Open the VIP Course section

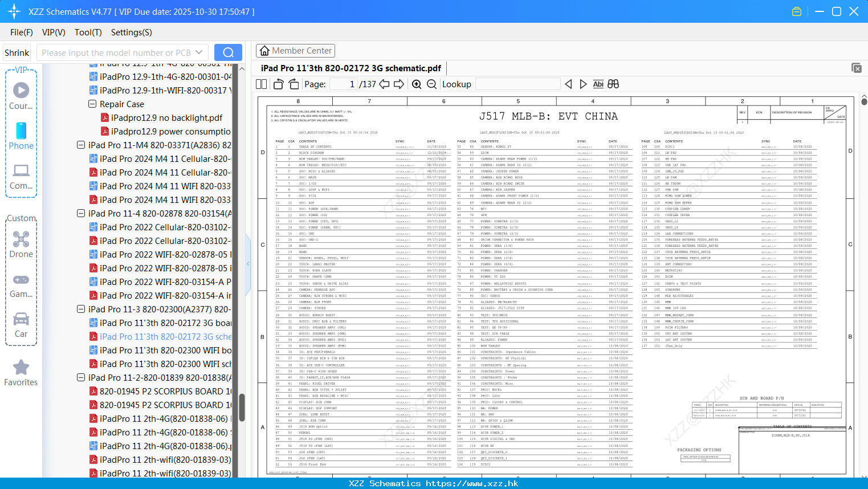(x=21, y=96)
